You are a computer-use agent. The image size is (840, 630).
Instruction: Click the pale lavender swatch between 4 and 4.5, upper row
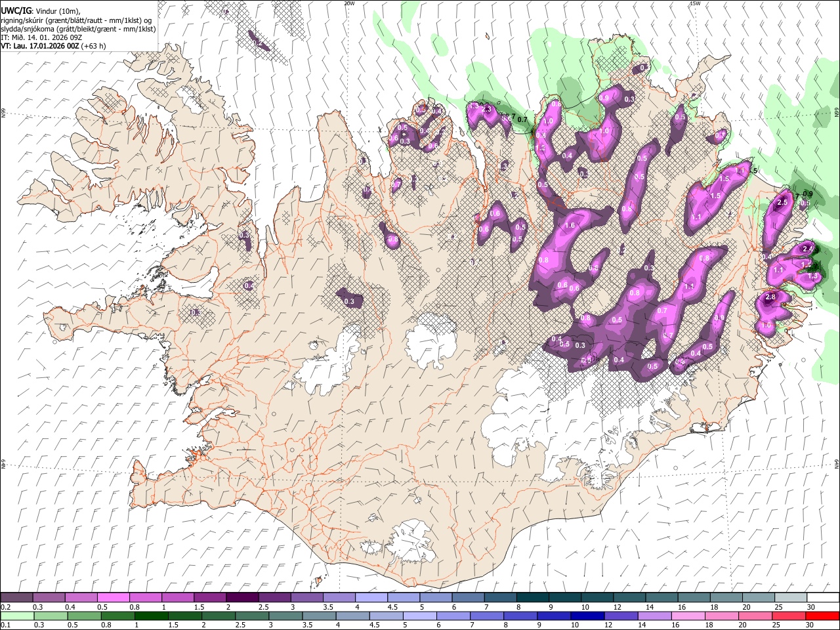tap(371, 597)
